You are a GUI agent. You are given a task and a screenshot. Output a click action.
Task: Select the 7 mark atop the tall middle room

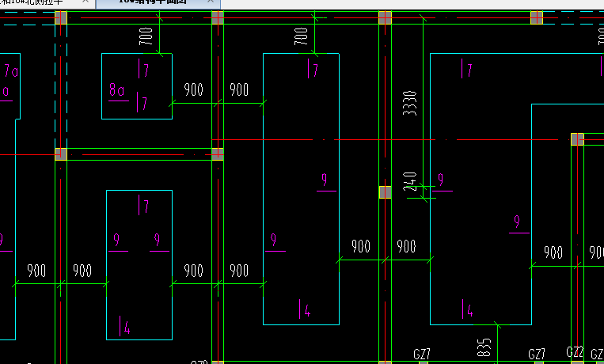pos(313,69)
